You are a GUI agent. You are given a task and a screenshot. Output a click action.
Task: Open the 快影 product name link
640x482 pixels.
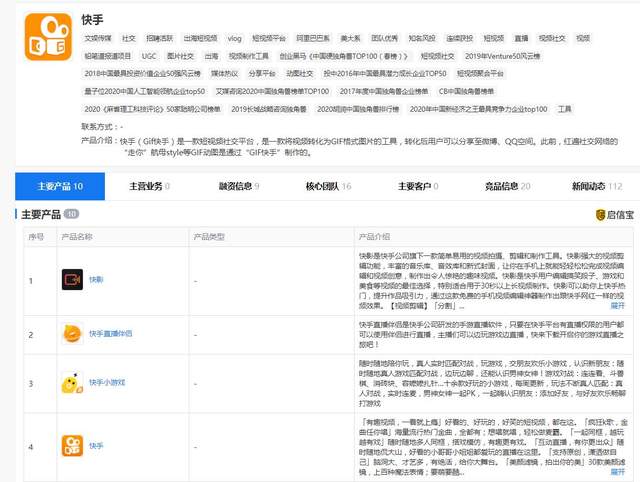96,280
